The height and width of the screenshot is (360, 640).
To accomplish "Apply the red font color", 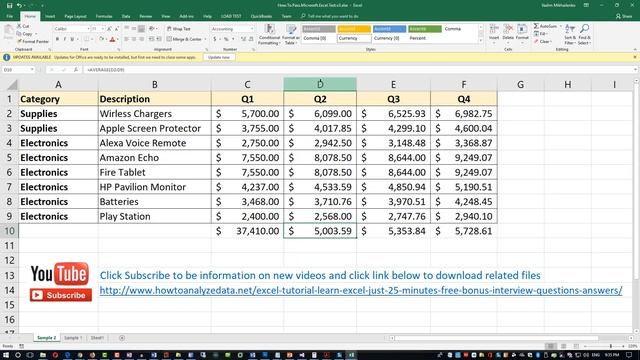I will click(112, 40).
